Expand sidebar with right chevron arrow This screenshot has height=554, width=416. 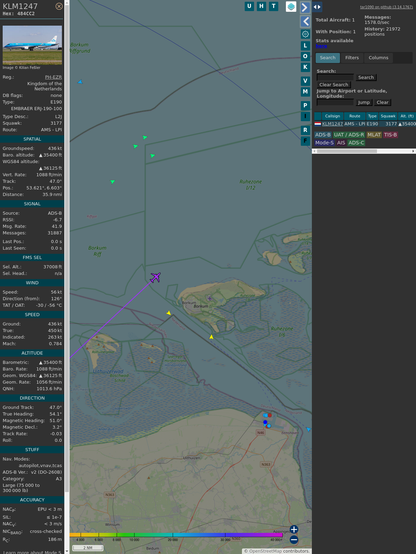tap(305, 7)
